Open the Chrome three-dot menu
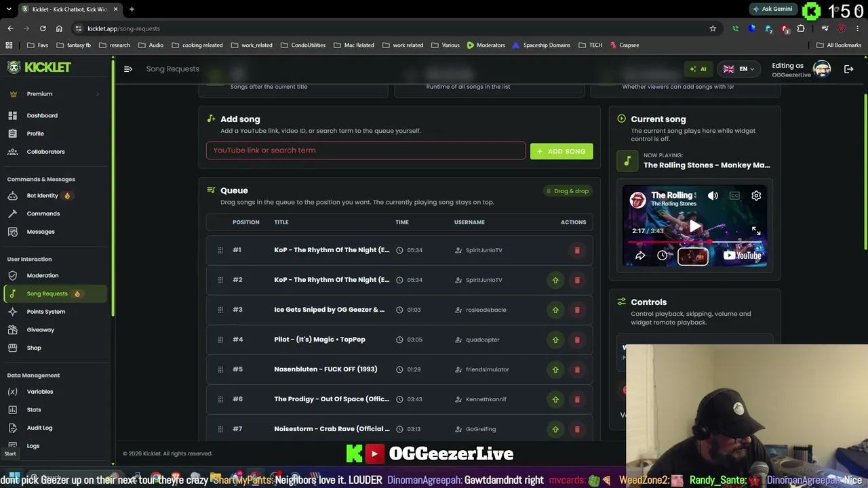868x488 pixels. tap(858, 28)
